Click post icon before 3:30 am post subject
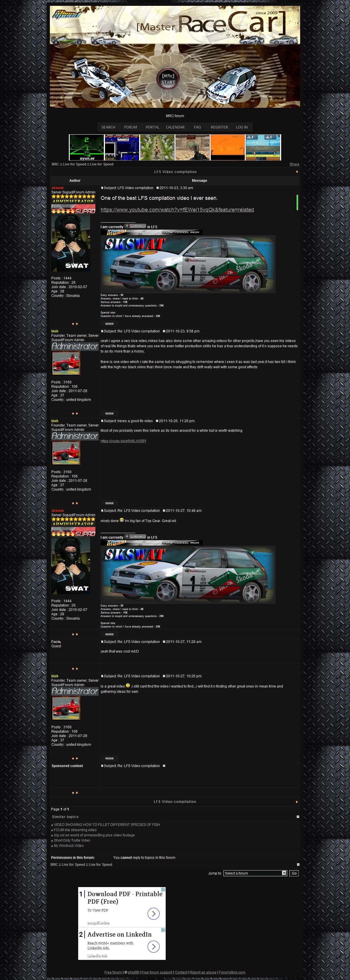 (x=102, y=188)
